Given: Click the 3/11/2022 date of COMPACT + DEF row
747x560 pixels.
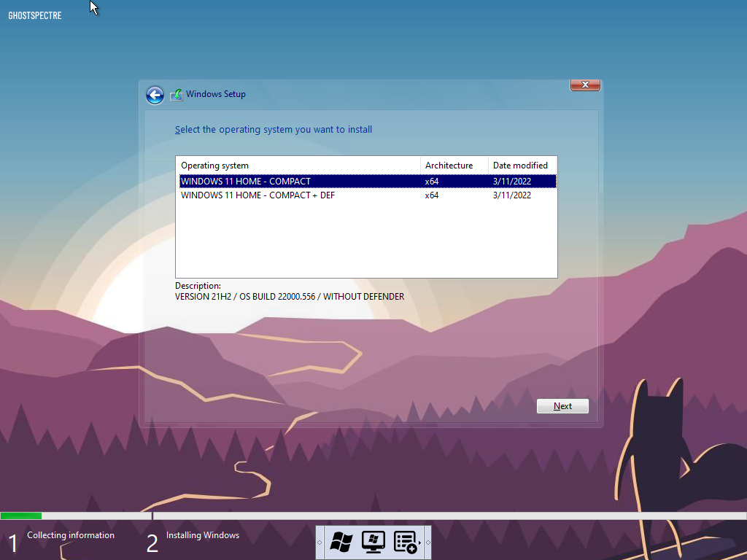Looking at the screenshot, I should pos(511,195).
